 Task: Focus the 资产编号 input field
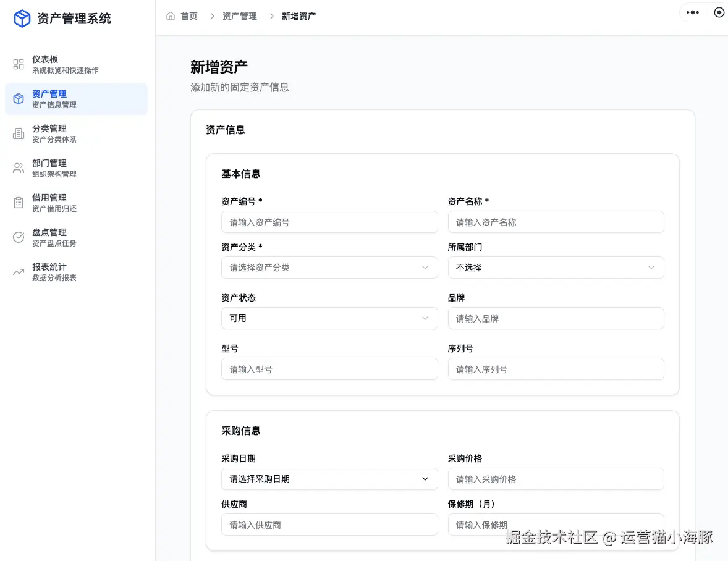click(x=329, y=222)
